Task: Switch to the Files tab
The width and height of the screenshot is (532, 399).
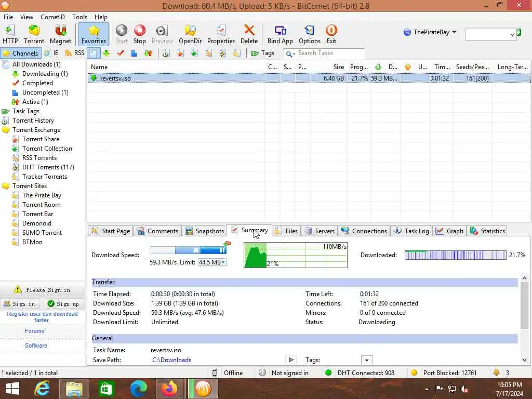Action: tap(286, 231)
